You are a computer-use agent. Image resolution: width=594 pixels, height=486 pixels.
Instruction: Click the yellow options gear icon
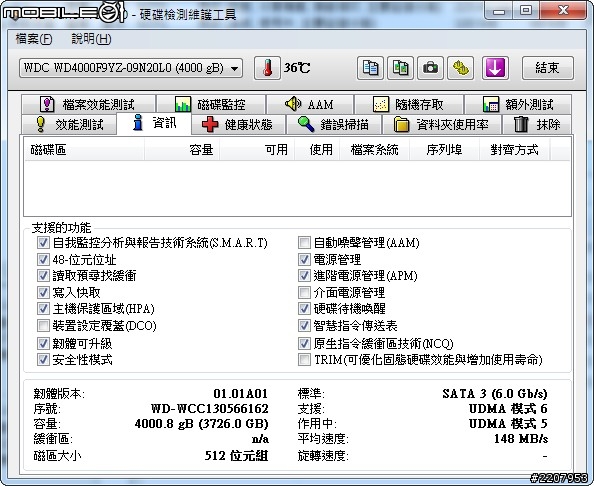point(460,68)
